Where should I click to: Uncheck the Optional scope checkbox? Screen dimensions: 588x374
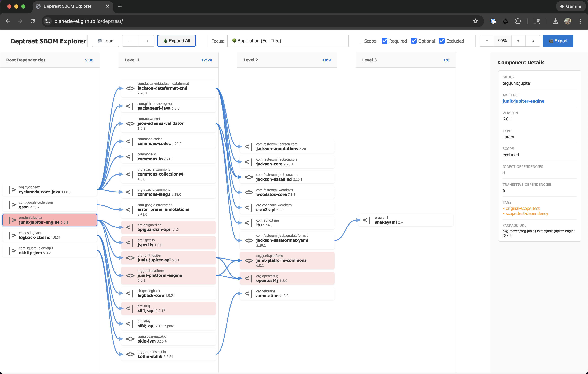tap(414, 41)
